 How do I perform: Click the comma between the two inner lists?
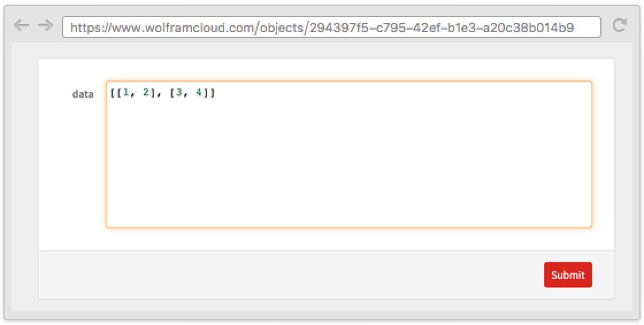(x=159, y=95)
